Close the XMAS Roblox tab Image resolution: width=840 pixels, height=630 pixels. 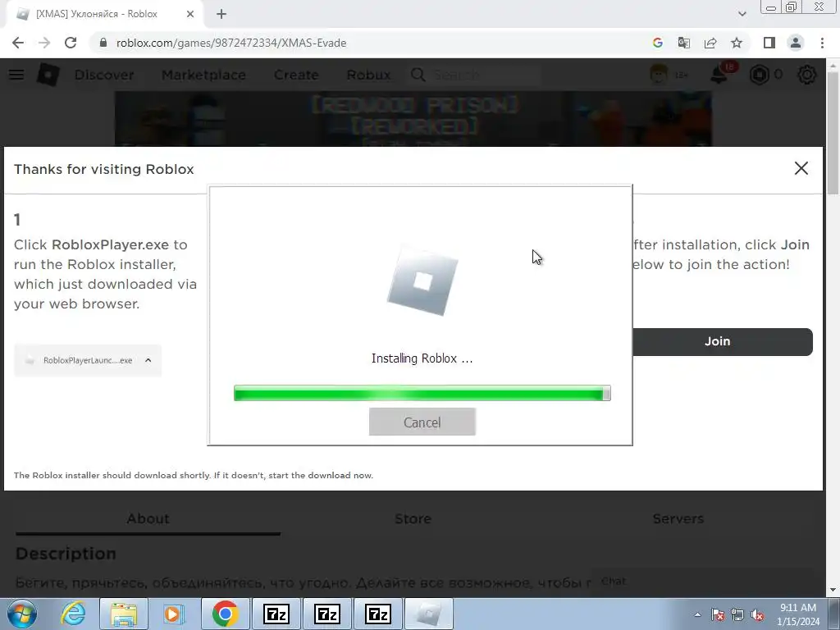click(x=190, y=14)
